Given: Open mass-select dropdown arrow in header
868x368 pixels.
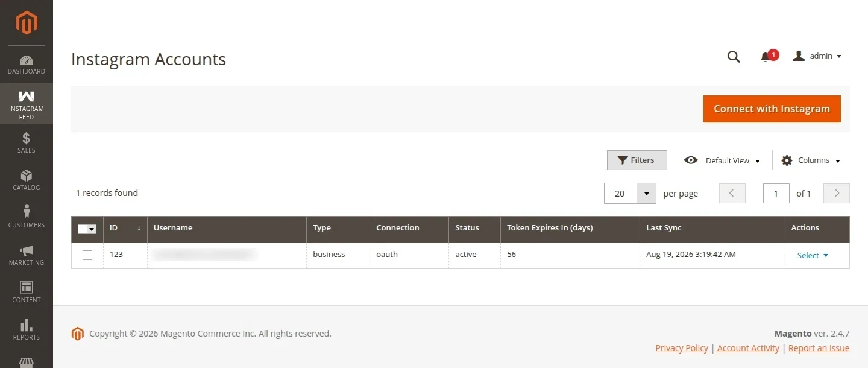Looking at the screenshot, I should coord(92,229).
